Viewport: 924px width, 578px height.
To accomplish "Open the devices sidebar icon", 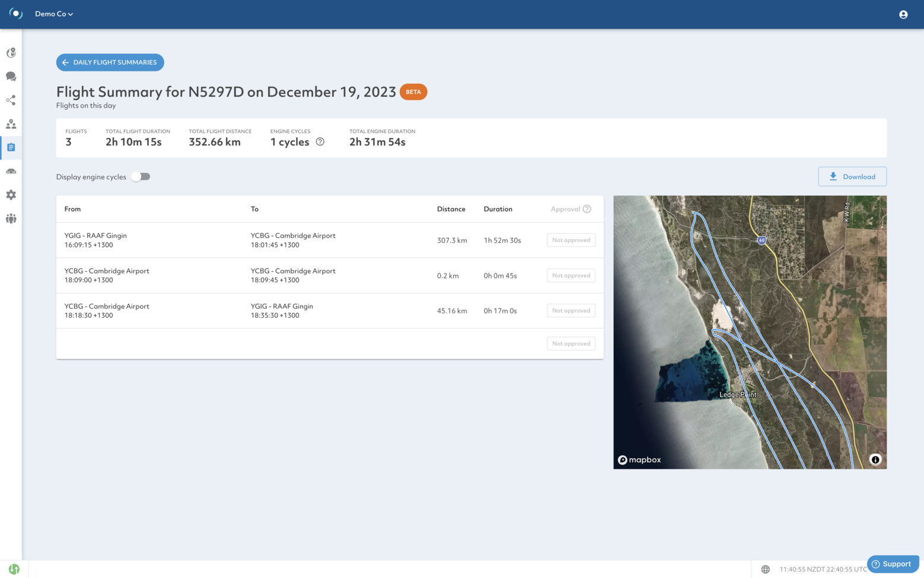I will coord(11,172).
